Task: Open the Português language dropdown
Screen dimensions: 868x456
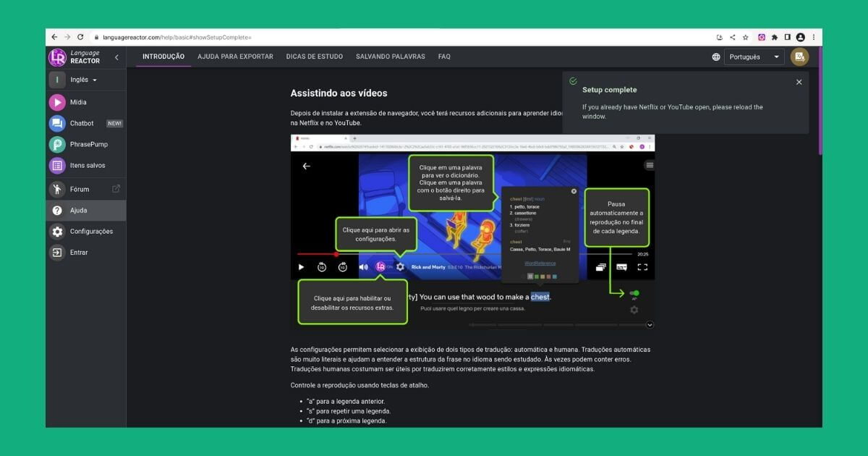Action: pos(755,56)
